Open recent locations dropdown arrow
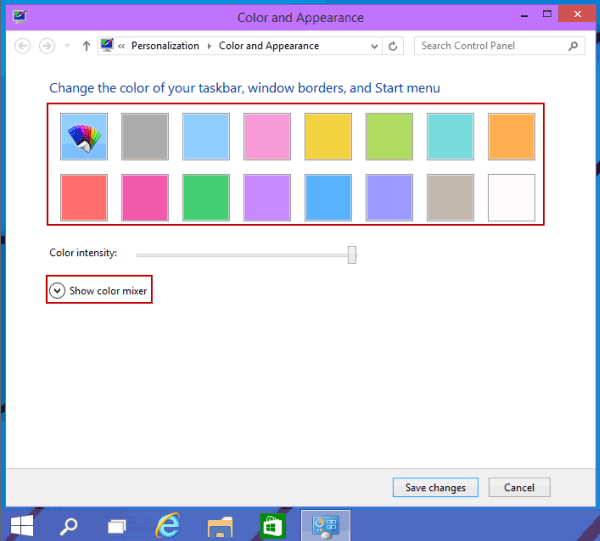 click(67, 46)
